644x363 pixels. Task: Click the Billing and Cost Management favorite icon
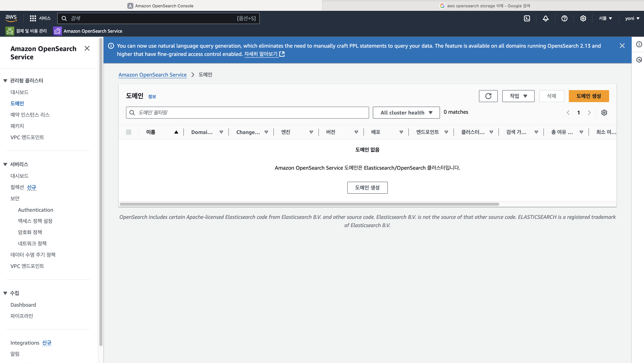click(x=10, y=31)
